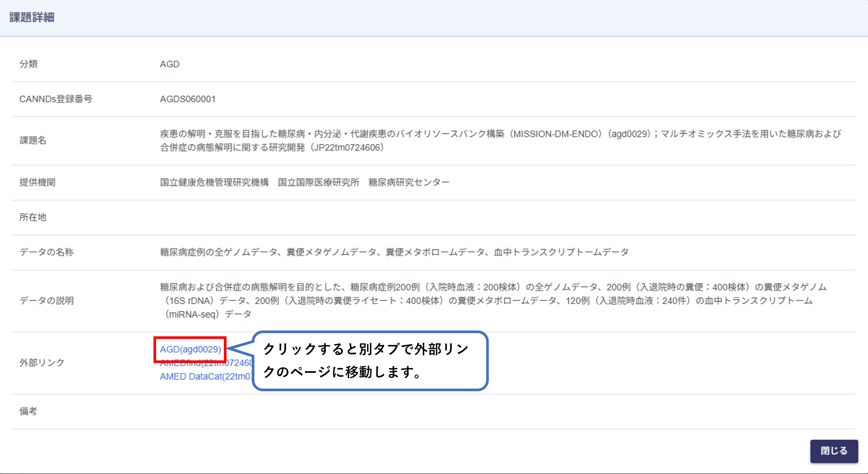868x474 pixels.
Task: Click the 国立健康危機管理研究機構 institution text
Action: click(x=214, y=182)
